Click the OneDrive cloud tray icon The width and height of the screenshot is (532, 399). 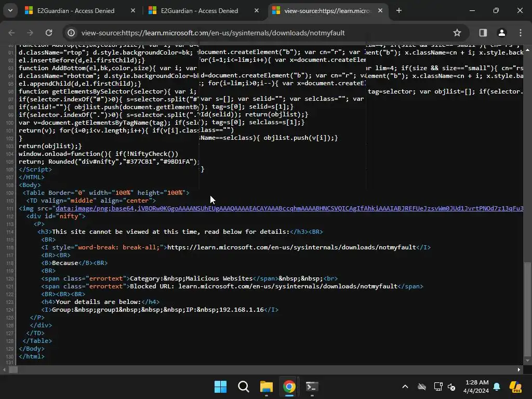[422, 387]
